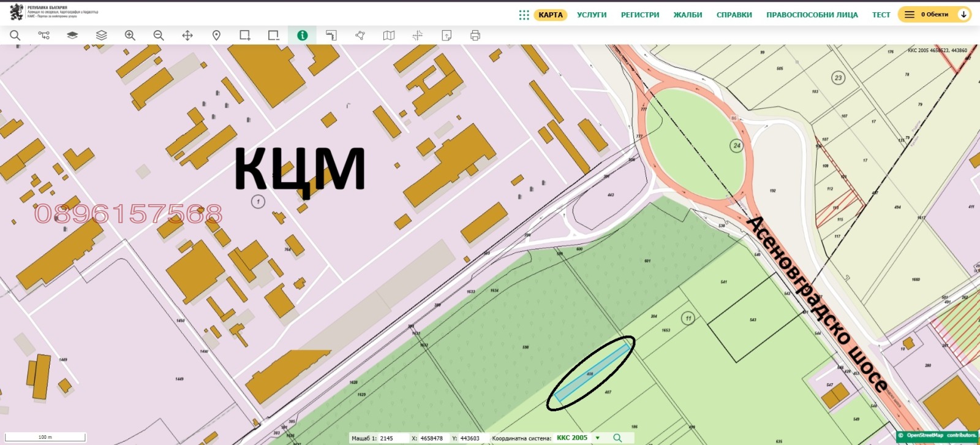Viewport: 980px width, 445px height.
Task: Click the export document icon
Action: click(447, 36)
